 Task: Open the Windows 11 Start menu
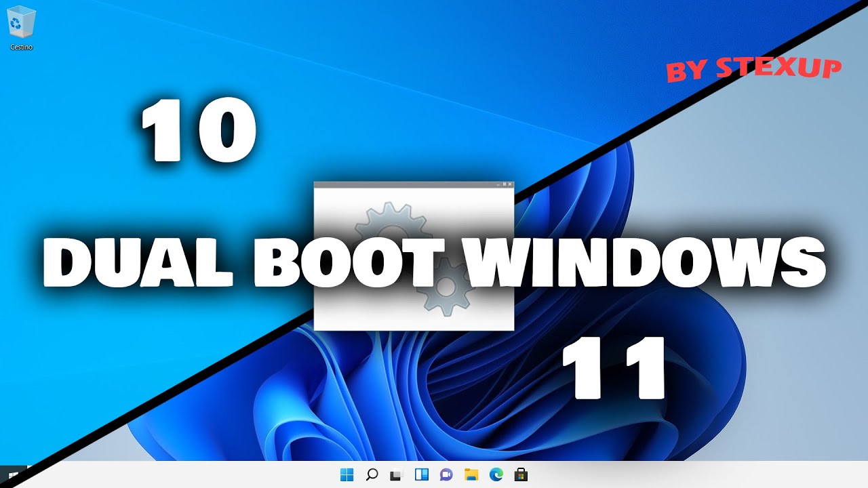pos(347,474)
